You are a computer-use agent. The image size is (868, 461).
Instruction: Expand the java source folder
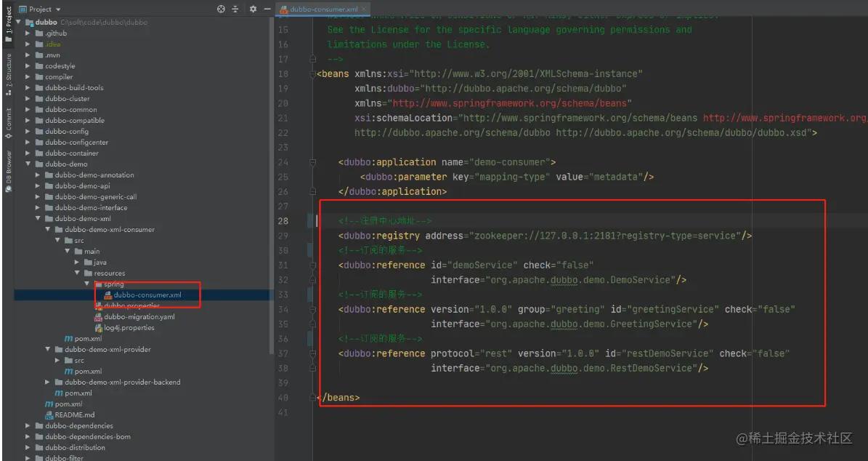[77, 262]
